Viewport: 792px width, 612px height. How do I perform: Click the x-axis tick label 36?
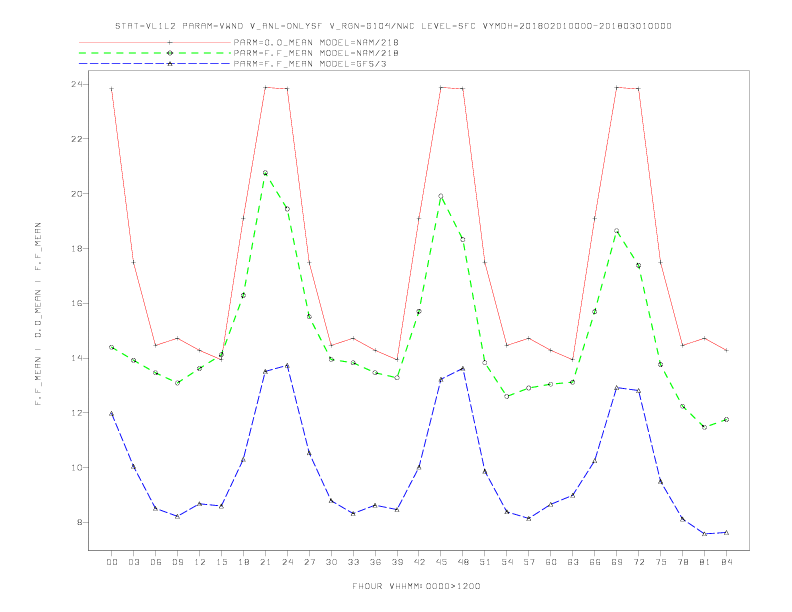(x=375, y=562)
